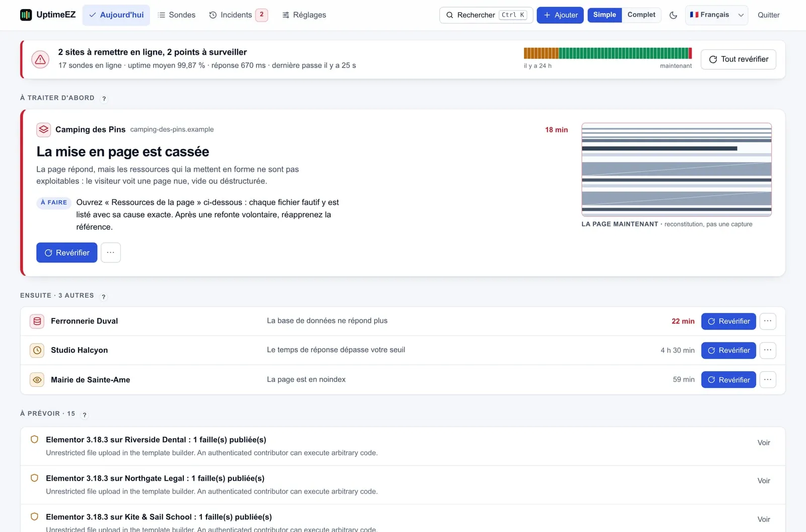The height and width of the screenshot is (532, 806).
Task: Click Tout revérifier button
Action: click(738, 59)
